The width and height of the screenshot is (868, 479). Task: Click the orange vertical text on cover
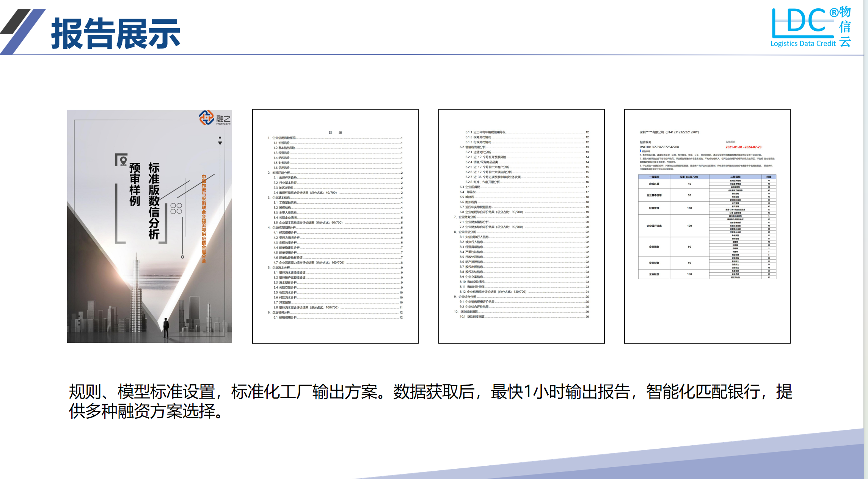204,218
